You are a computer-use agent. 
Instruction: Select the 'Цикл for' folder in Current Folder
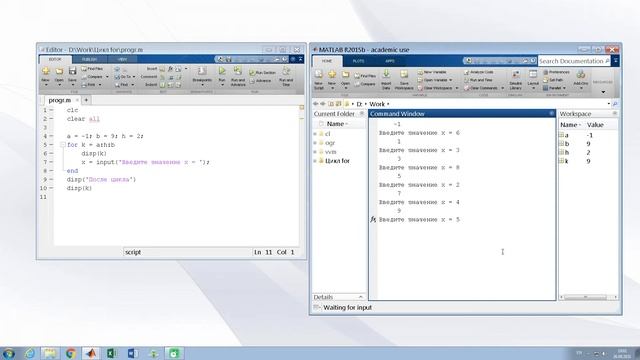[337, 161]
